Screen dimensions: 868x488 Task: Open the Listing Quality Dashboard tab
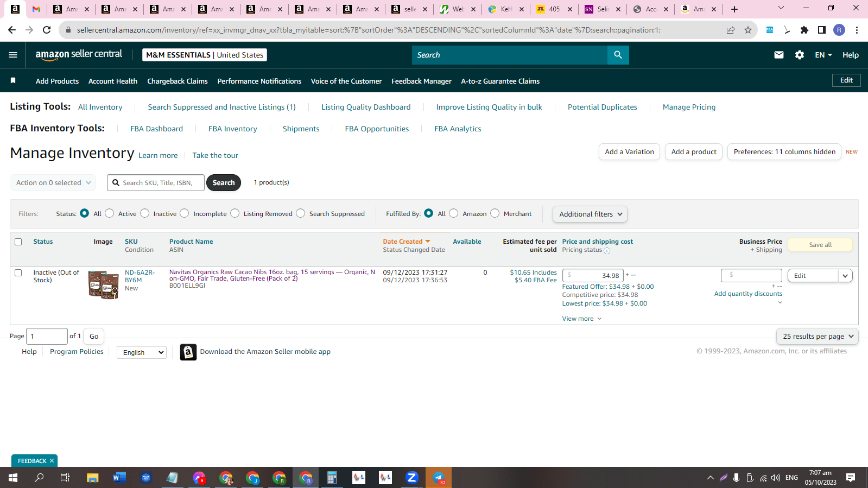coord(366,107)
